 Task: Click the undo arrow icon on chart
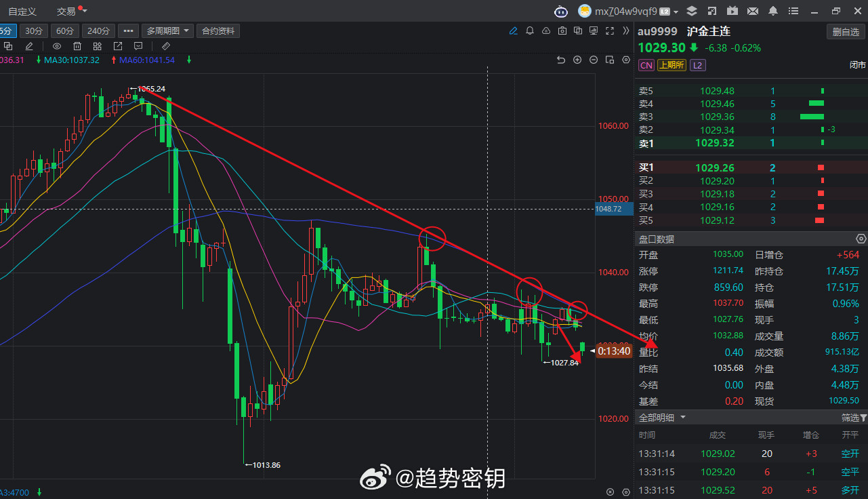(x=560, y=60)
